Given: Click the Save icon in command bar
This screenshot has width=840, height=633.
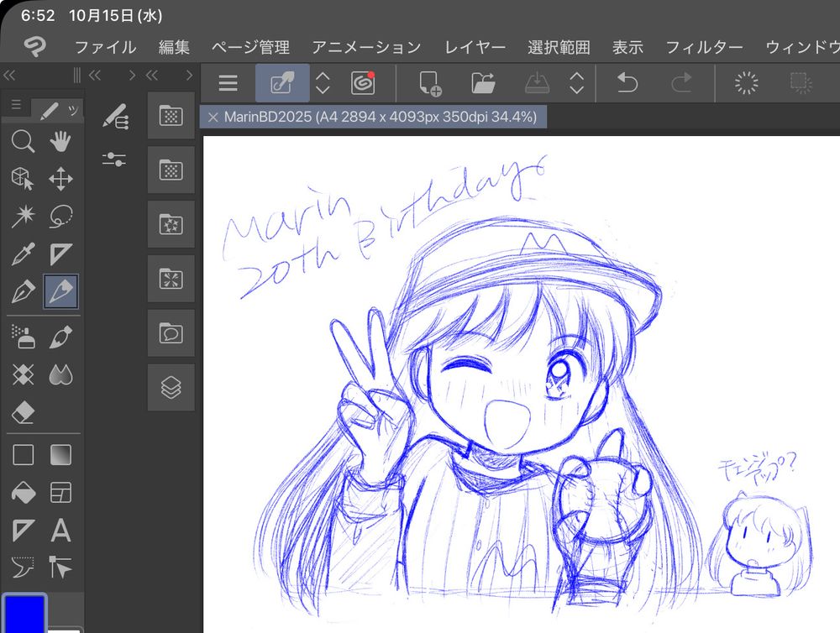Looking at the screenshot, I should [537, 83].
